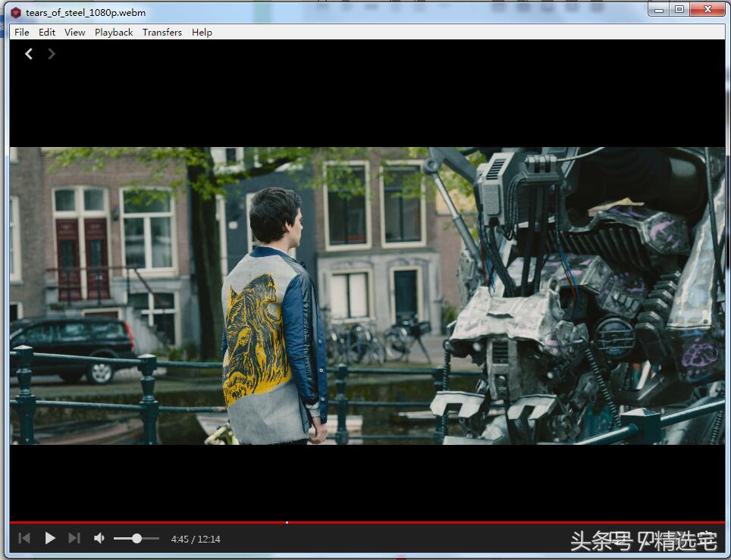Viewport: 731px width, 560px height.
Task: Play the video
Action: [50, 539]
